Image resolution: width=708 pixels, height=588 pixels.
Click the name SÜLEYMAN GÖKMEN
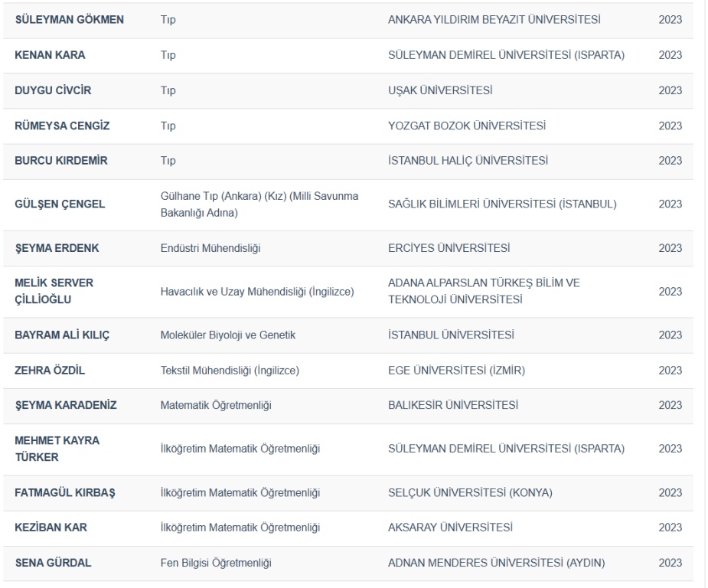pos(70,19)
